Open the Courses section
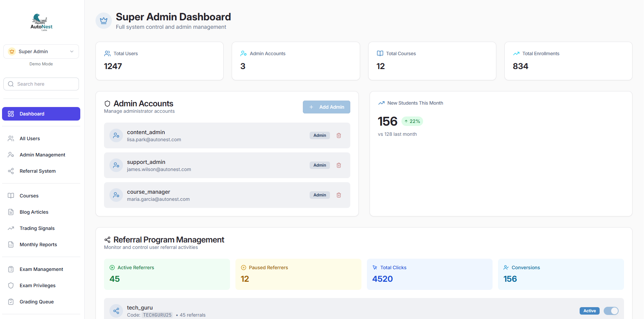This screenshot has width=644, height=319. pyautogui.click(x=41, y=196)
